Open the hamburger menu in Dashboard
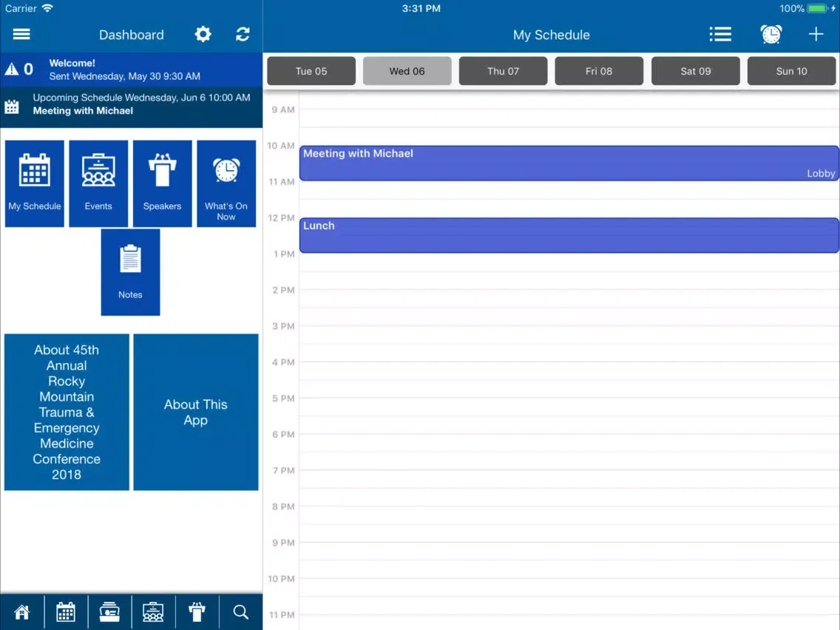The height and width of the screenshot is (630, 840). 21,34
